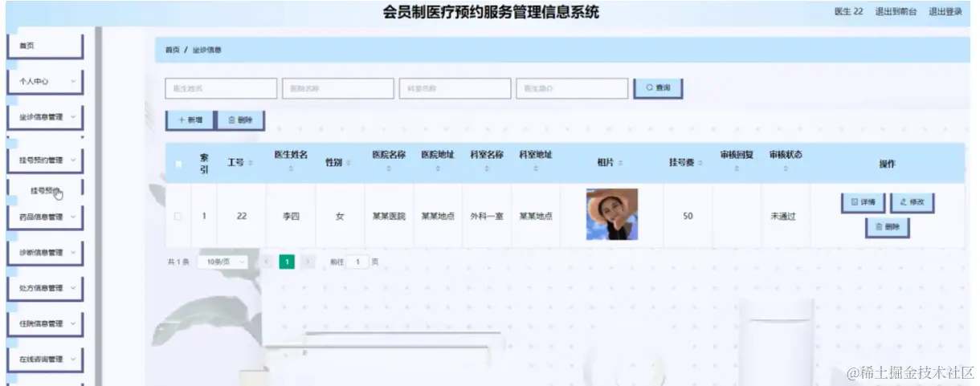Sort by 性别 column sort icon
Screen dimensions: 980x386
[x=348, y=164]
